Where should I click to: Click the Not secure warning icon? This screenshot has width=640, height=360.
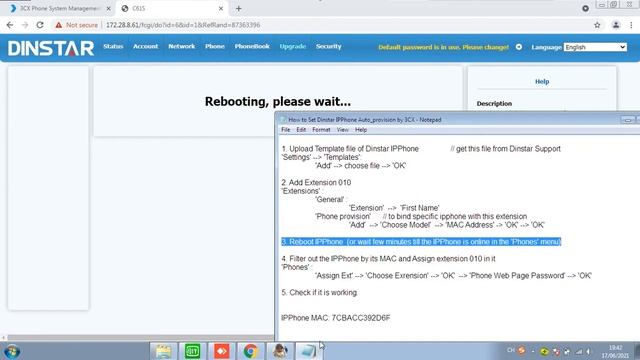tap(59, 25)
